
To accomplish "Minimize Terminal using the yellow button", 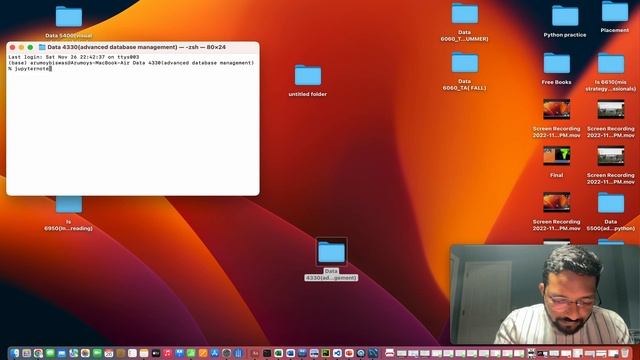I will pyautogui.click(x=21, y=47).
